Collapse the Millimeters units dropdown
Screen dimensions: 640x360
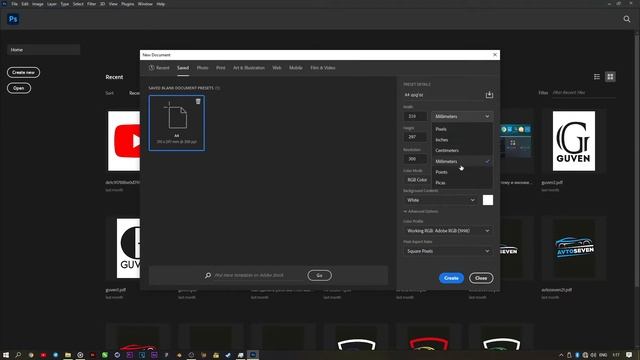click(x=462, y=116)
